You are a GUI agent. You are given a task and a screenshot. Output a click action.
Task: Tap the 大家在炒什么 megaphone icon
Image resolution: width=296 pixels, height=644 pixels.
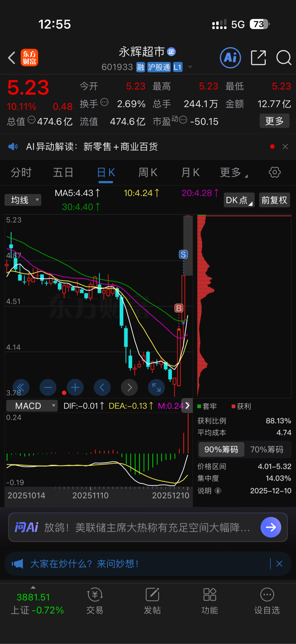(x=17, y=564)
